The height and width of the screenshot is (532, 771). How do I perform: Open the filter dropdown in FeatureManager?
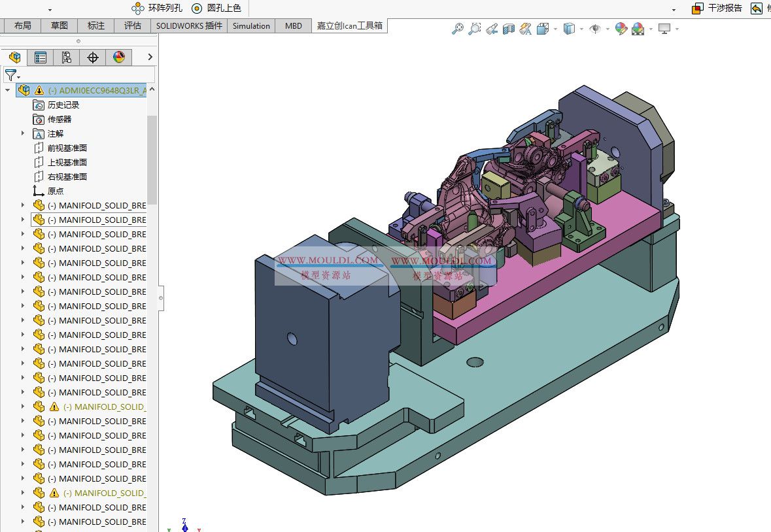(x=18, y=75)
